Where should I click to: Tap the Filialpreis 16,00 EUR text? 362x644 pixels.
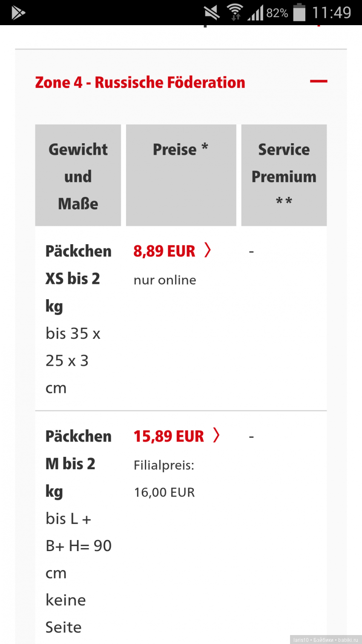tap(164, 479)
